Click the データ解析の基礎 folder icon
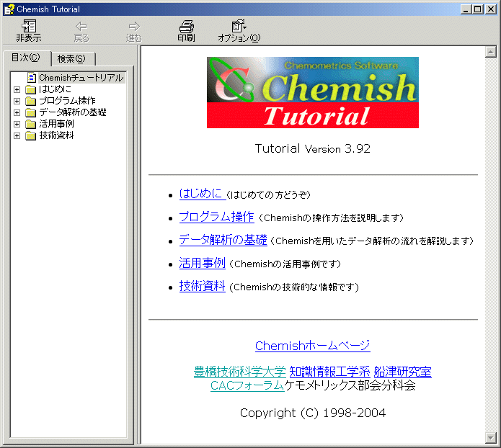This screenshot has height=448, width=501. (x=30, y=112)
